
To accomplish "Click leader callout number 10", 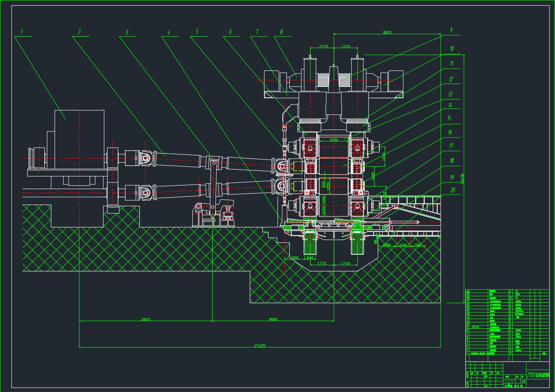I will click(451, 49).
